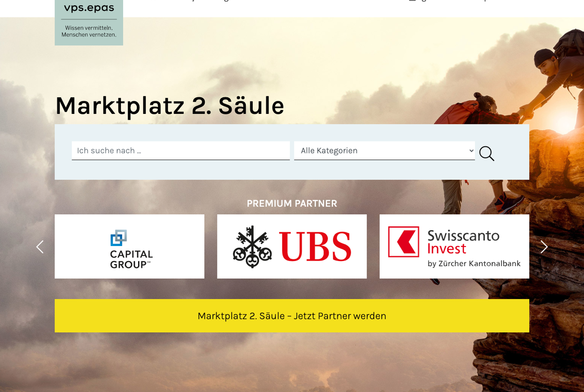Click the 'by Zürcher Kantonalbank' text
Image resolution: width=584 pixels, height=392 pixels.
[474, 264]
